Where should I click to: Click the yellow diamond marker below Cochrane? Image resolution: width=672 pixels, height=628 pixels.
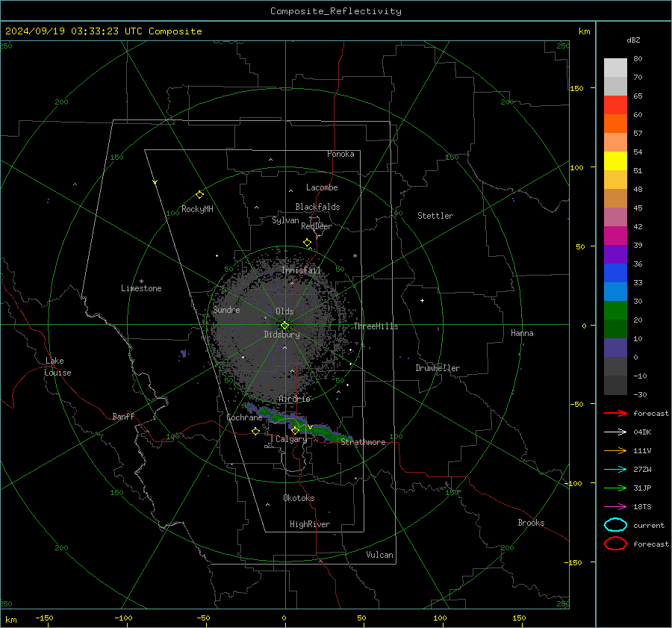pyautogui.click(x=255, y=431)
